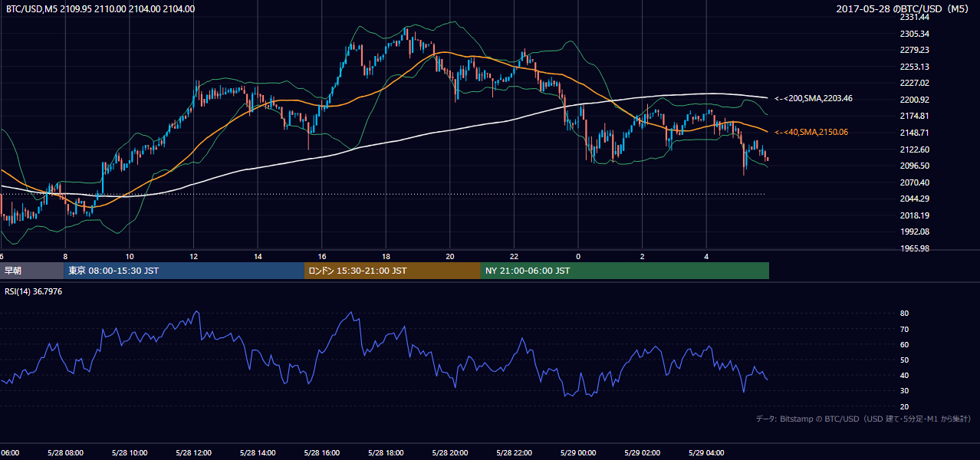This screenshot has height=460, width=980.
Task: Click the ロンドン 15:30-21:00 JST session bar
Action: [x=393, y=271]
